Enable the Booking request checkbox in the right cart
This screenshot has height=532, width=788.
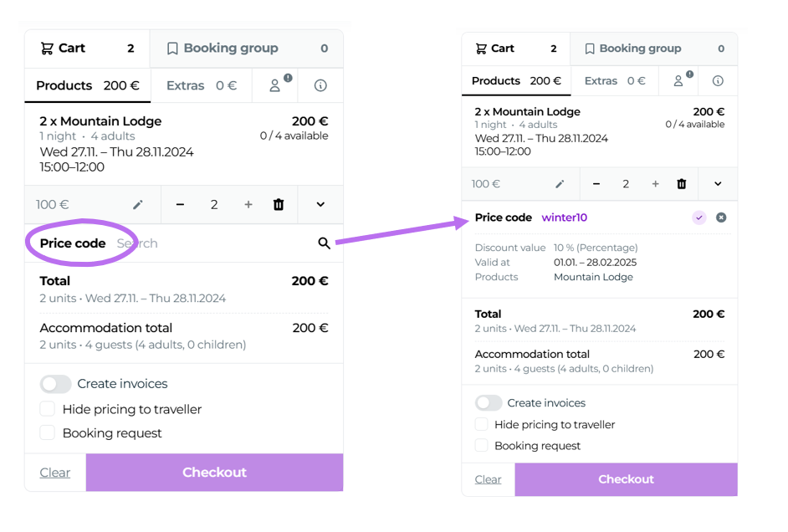coord(482,446)
